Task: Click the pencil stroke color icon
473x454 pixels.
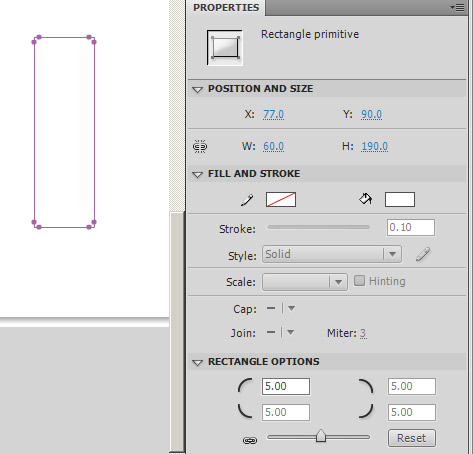Action: [247, 200]
